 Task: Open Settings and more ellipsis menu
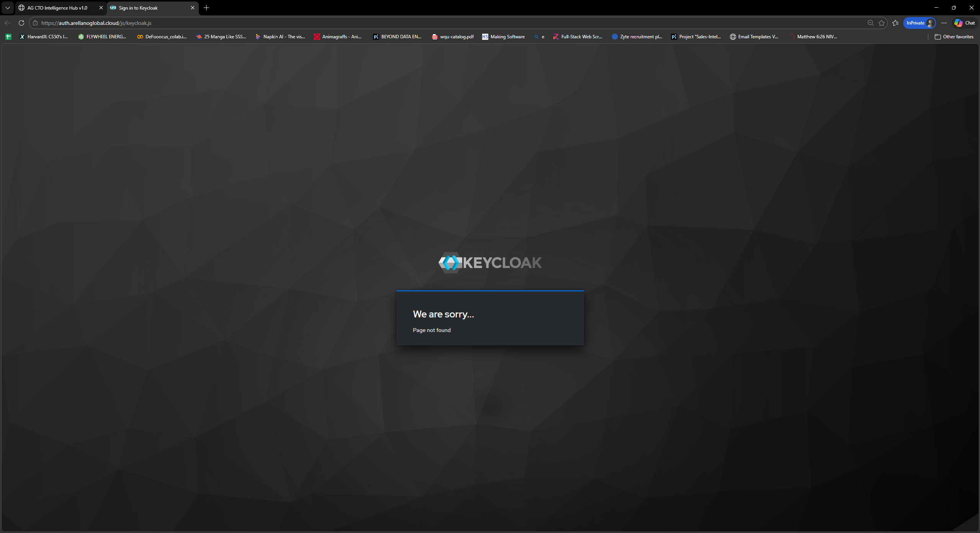coord(944,23)
